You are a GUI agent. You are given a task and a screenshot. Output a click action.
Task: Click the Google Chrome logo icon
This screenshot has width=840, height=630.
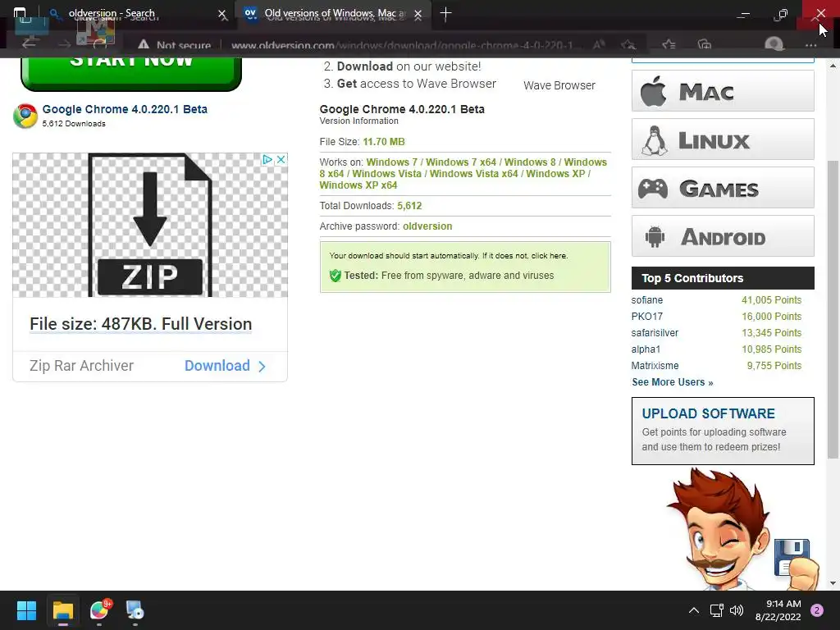pyautogui.click(x=25, y=116)
